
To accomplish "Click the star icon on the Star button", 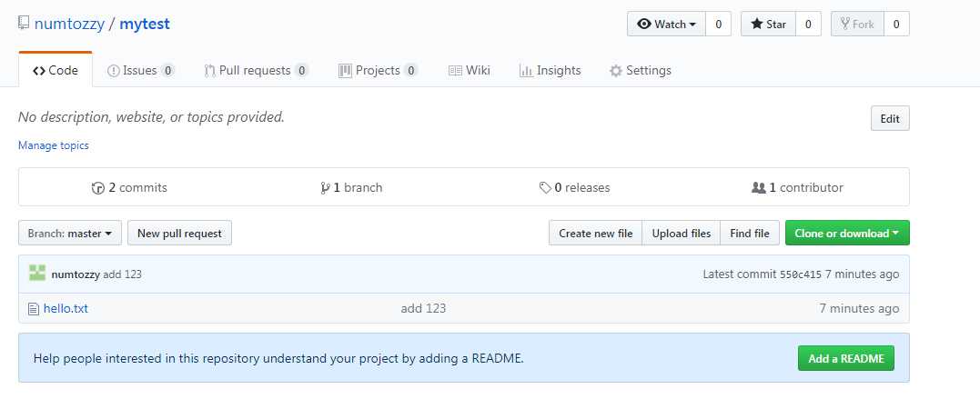I will click(x=757, y=25).
